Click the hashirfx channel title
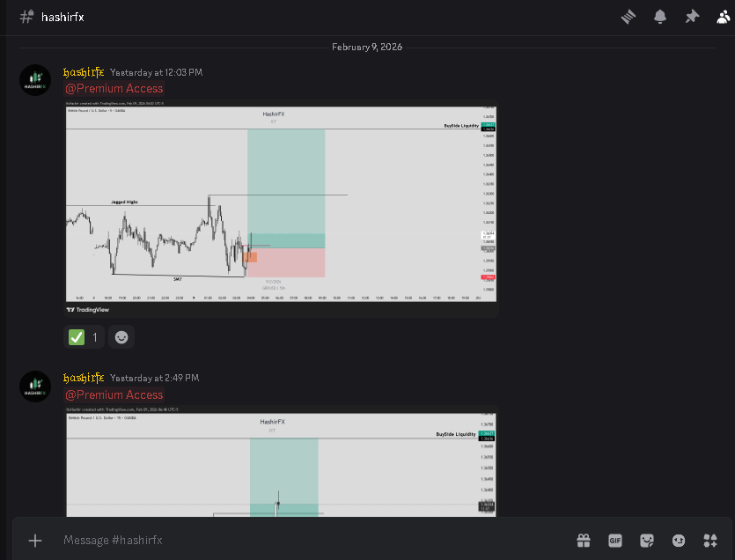The width and height of the screenshot is (735, 560). [62, 18]
